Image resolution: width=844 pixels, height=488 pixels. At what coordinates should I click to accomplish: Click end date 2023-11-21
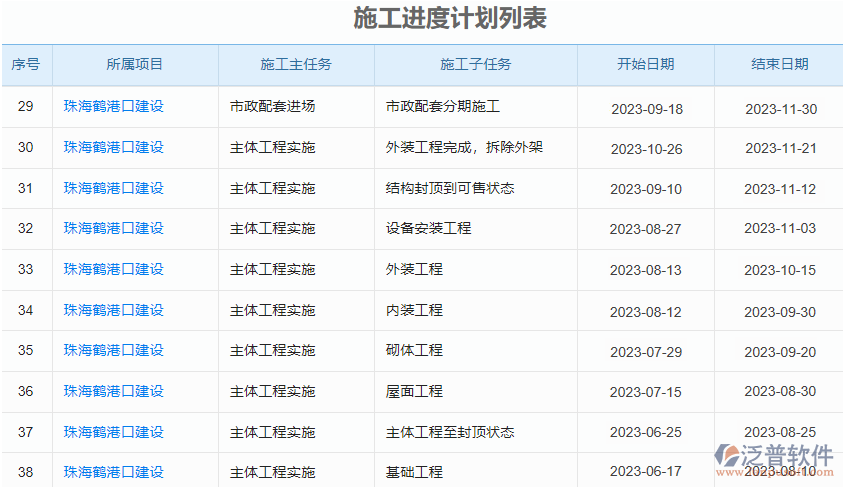(781, 148)
